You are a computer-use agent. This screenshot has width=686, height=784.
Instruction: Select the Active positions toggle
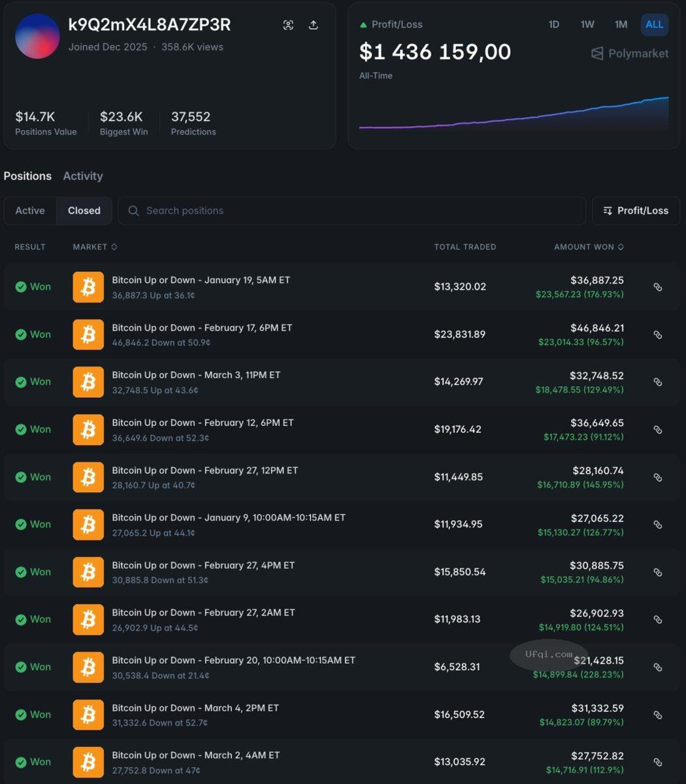[29, 210]
